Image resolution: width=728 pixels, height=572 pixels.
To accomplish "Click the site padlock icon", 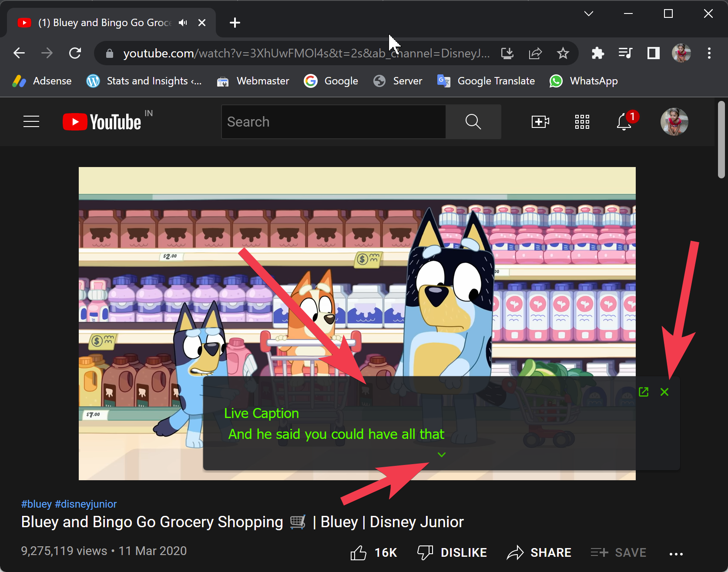I will tap(110, 54).
